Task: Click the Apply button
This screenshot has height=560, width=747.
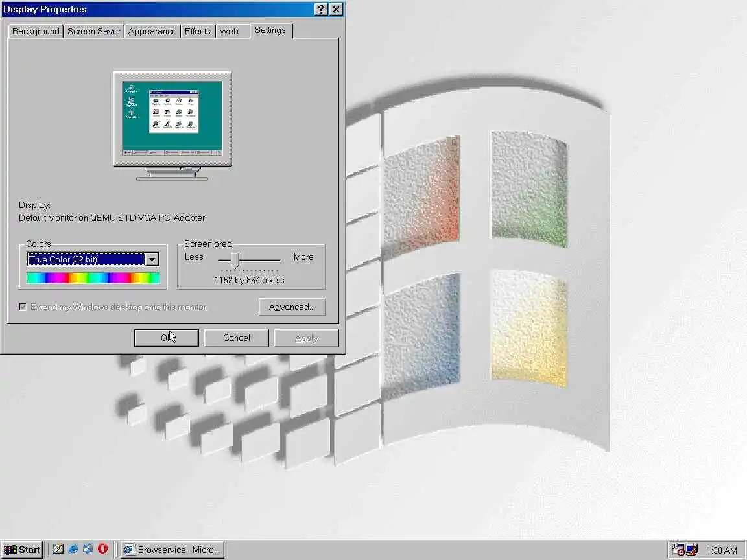Action: pos(306,338)
